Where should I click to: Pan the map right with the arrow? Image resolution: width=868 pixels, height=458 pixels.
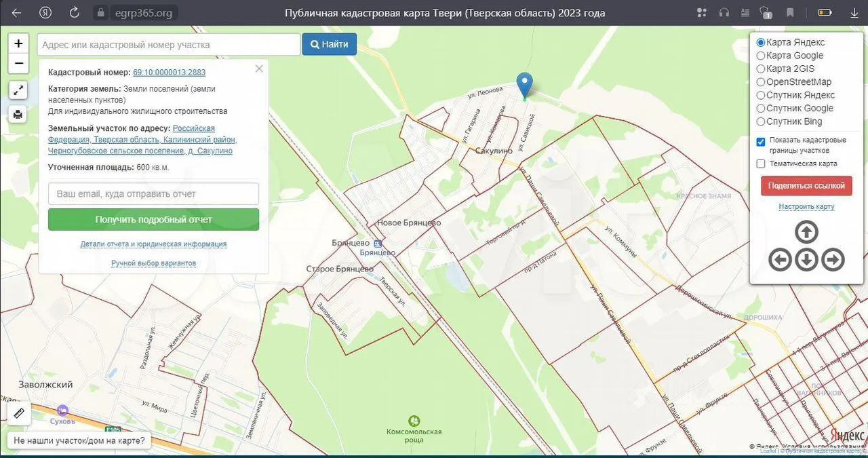coord(833,259)
